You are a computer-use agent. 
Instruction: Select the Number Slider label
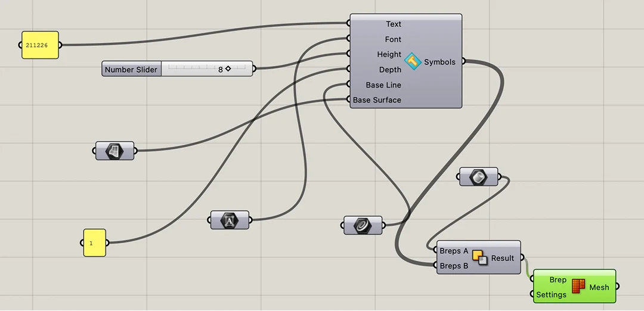pos(131,69)
